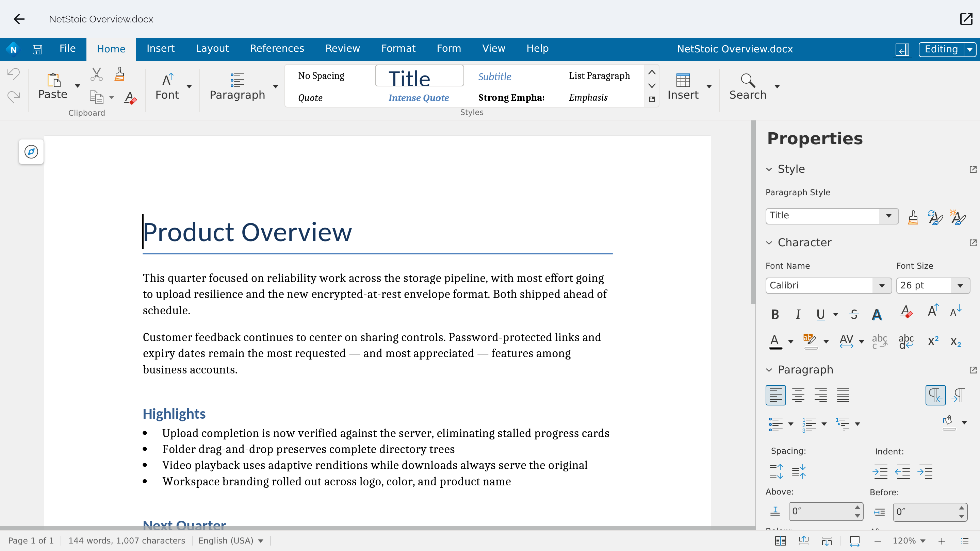Toggle Left-to-Right text direction
980x551 pixels.
[x=935, y=395]
